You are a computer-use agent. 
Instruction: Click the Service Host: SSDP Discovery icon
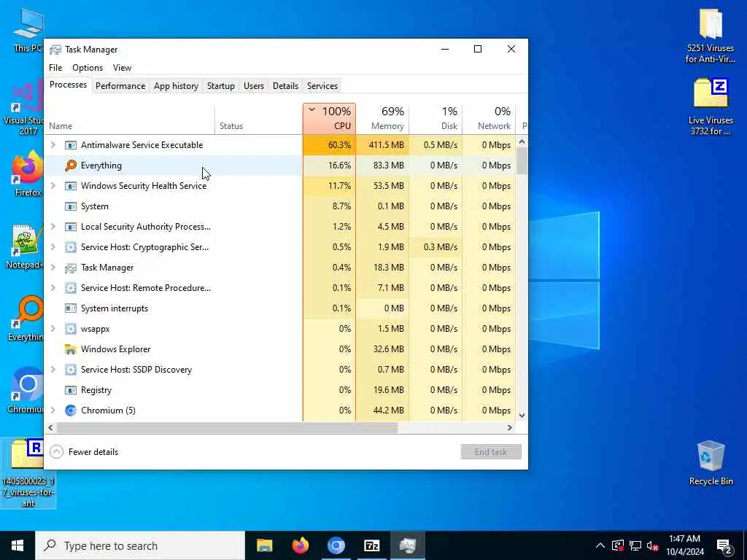click(x=71, y=370)
